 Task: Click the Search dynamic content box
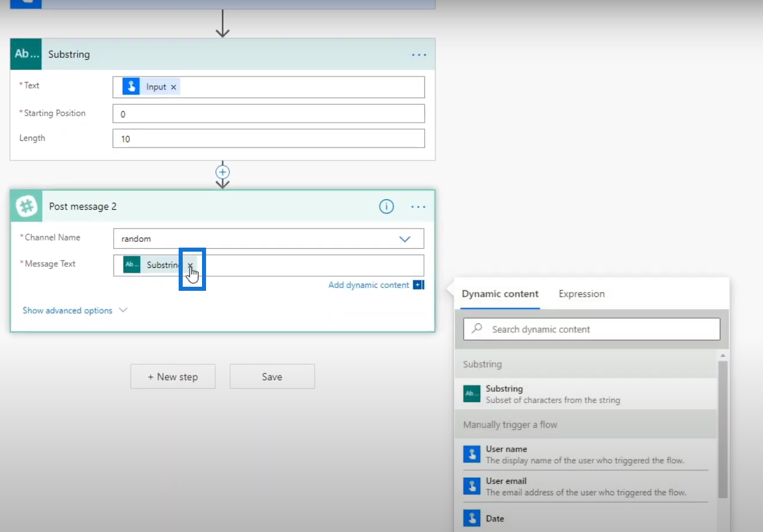591,329
